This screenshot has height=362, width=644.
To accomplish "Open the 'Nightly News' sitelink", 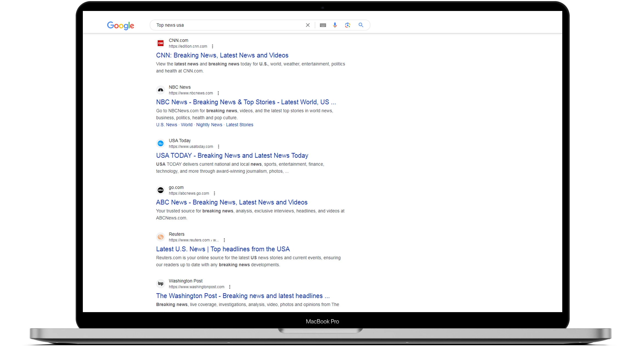I will (209, 125).
